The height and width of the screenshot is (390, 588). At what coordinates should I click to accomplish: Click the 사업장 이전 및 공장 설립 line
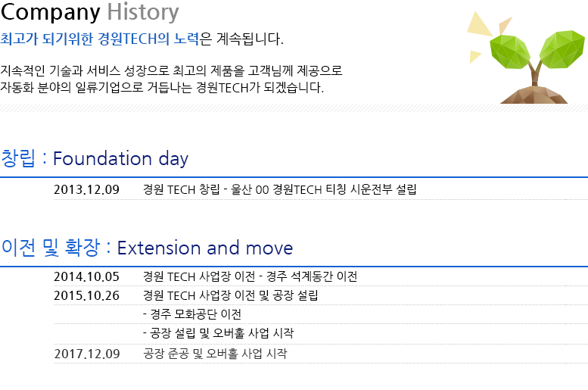pyautogui.click(x=230, y=296)
